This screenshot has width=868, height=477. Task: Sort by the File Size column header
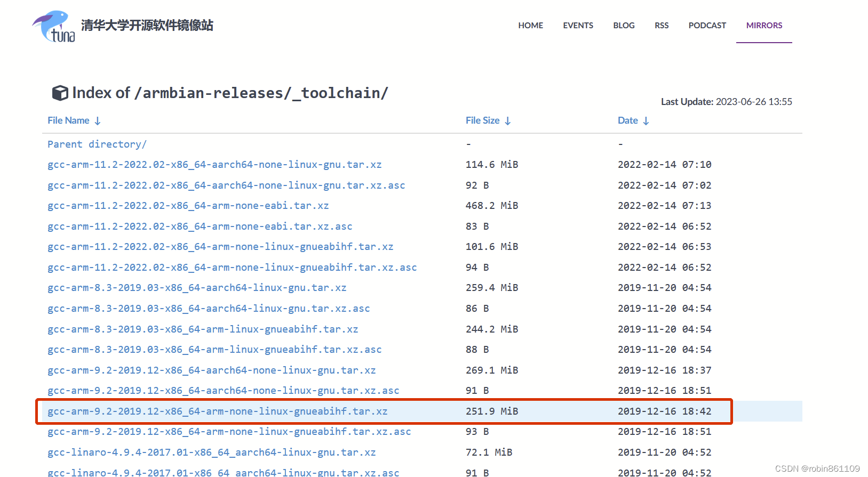(482, 120)
